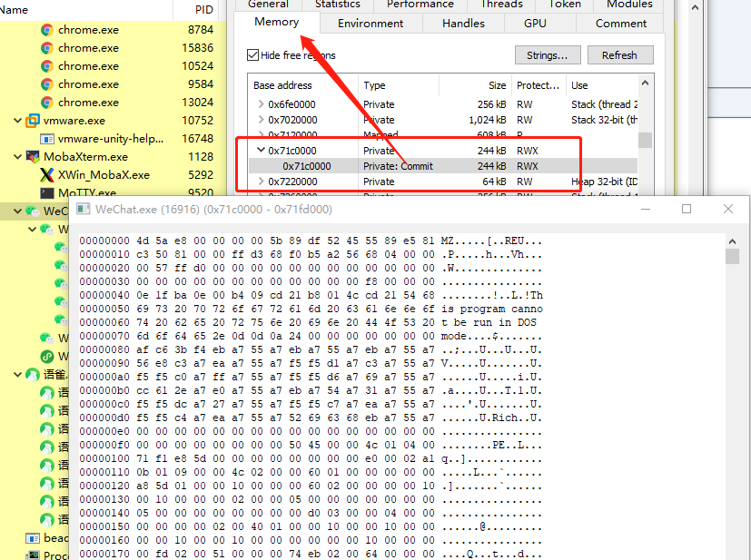Viewport: 751px width, 560px height.
Task: Click hex offset 00000000 in viewer
Action: pyautogui.click(x=104, y=241)
